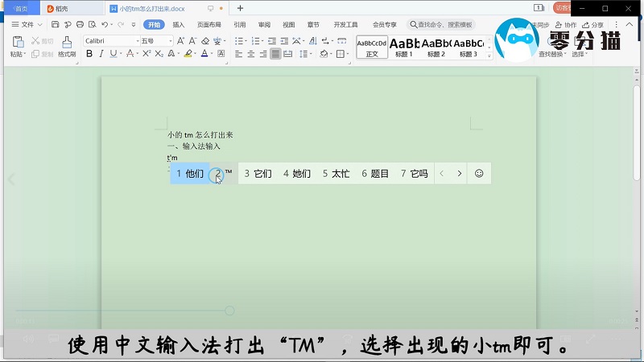Select the 正文 style
This screenshot has height=362, width=644.
pyautogui.click(x=372, y=47)
